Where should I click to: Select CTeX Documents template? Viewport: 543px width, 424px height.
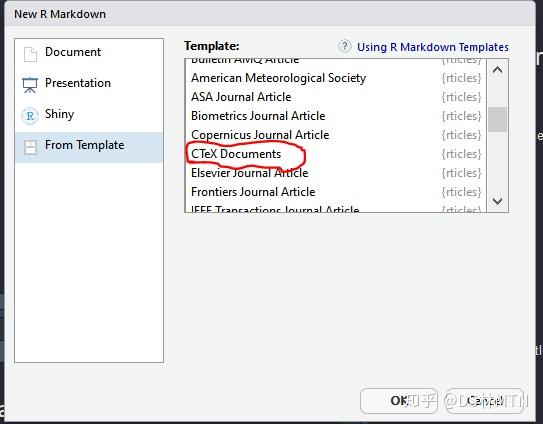(336, 154)
